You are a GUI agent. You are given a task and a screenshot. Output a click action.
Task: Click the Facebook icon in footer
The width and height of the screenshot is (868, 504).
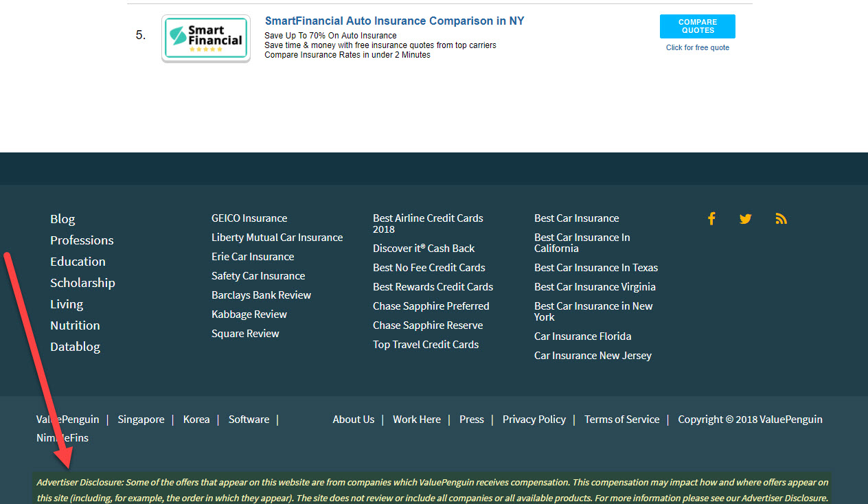[x=711, y=218]
